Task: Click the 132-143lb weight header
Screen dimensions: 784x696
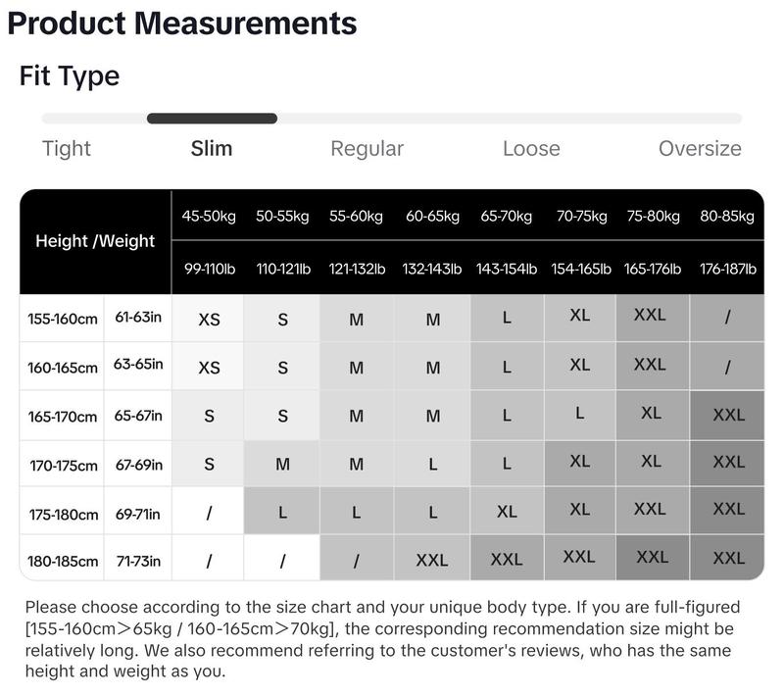Action: point(432,269)
